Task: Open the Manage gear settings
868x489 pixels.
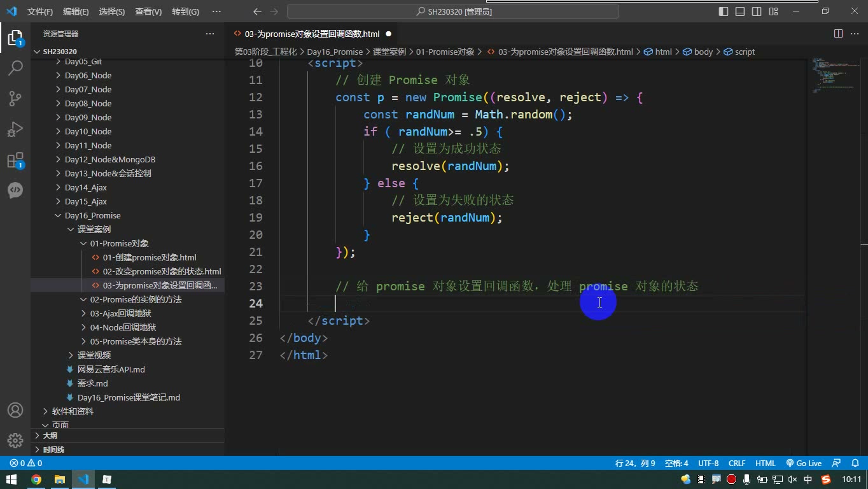Action: pos(15,441)
